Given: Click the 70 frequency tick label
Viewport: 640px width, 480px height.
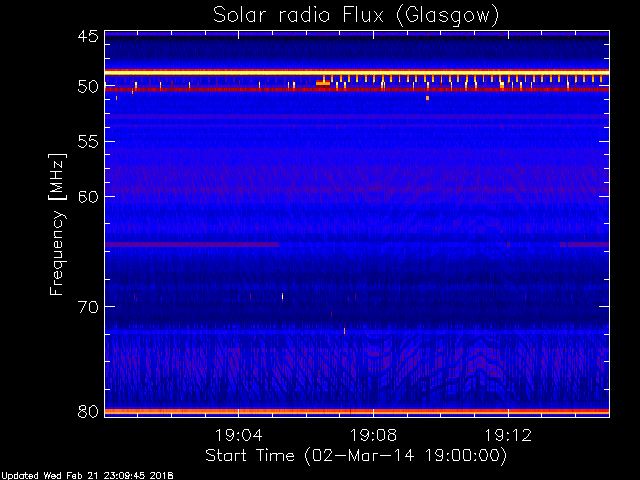Looking at the screenshot, I should 88,307.
